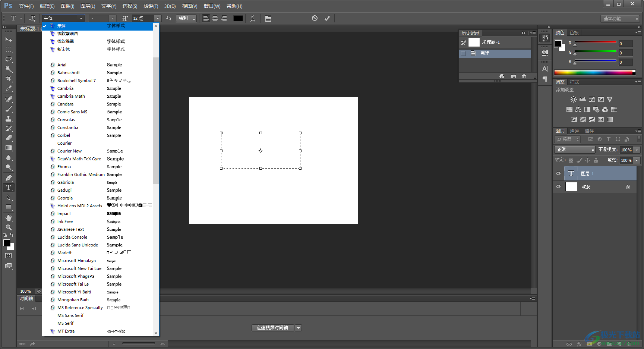Open 基本功能 workspace dropdown
Image resolution: width=644 pixels, height=349 pixels.
click(x=620, y=19)
